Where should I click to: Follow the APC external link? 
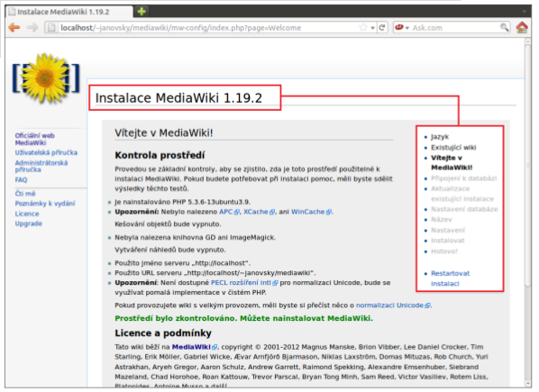[229, 212]
